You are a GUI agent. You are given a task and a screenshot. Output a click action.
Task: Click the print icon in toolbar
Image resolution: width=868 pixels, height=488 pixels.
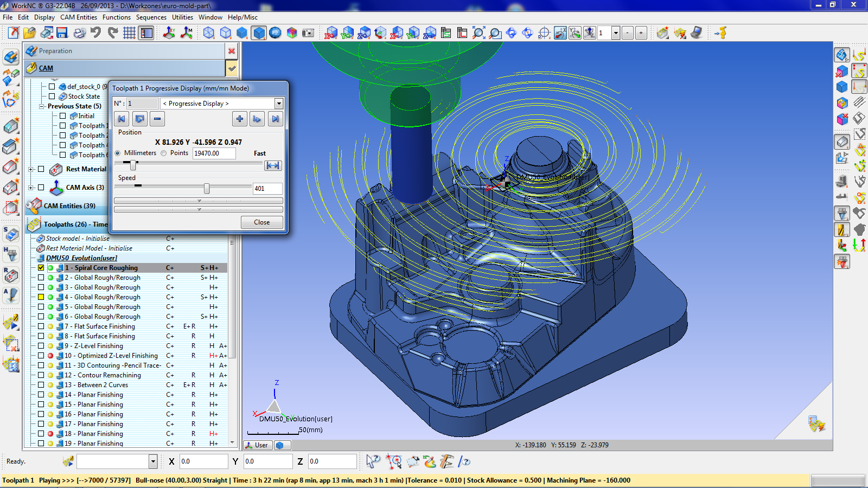coord(80,33)
